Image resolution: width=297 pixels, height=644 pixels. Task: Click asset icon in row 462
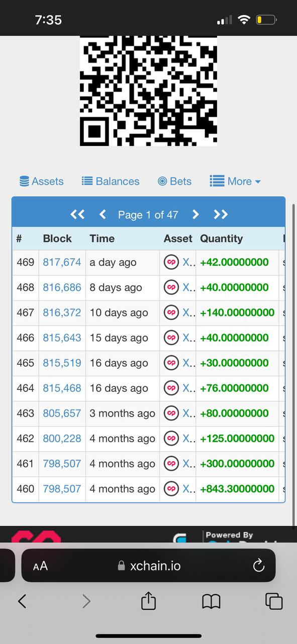[171, 438]
